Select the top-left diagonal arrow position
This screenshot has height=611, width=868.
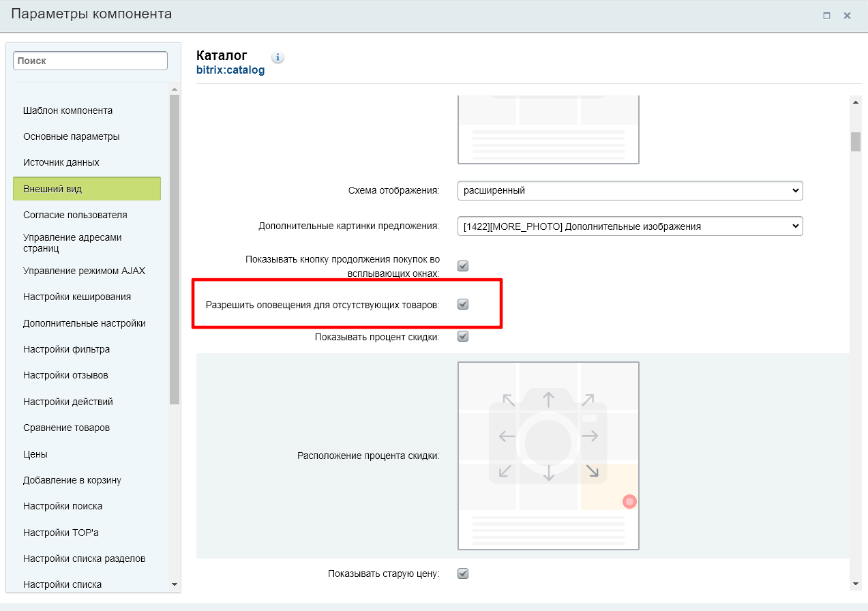pyautogui.click(x=509, y=400)
